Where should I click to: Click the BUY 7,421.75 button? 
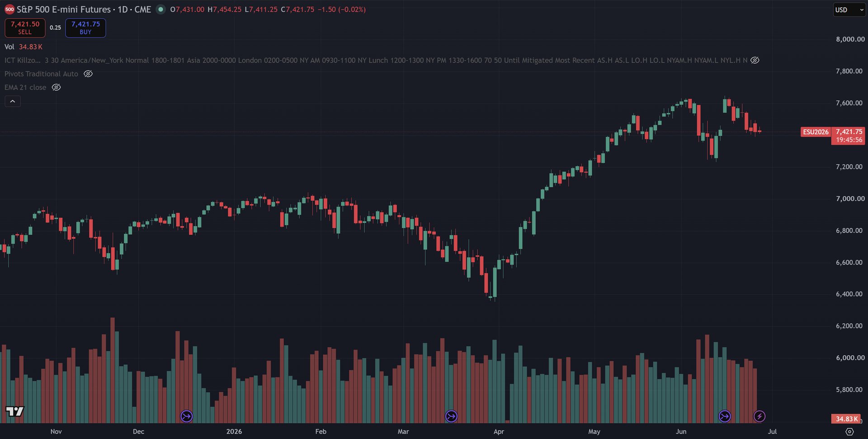(x=85, y=28)
